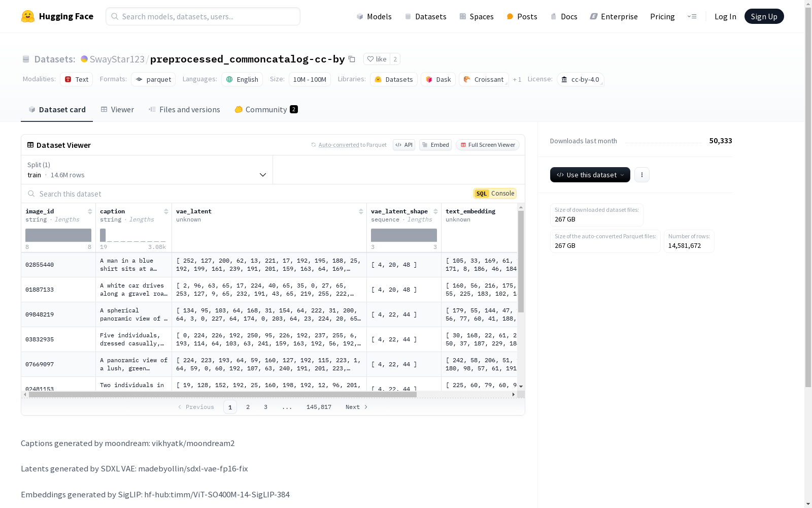Click the horizontal table scrollbar
Image resolution: width=812 pixels, height=508 pixels.
[223, 394]
